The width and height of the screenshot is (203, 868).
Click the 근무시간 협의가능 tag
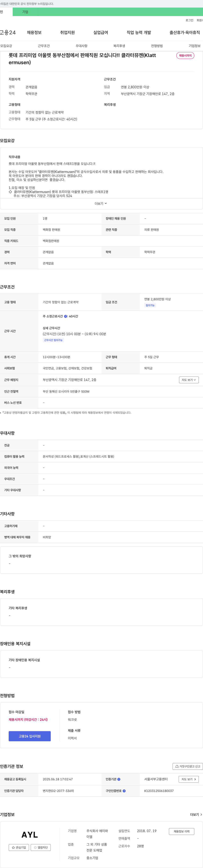53,340
